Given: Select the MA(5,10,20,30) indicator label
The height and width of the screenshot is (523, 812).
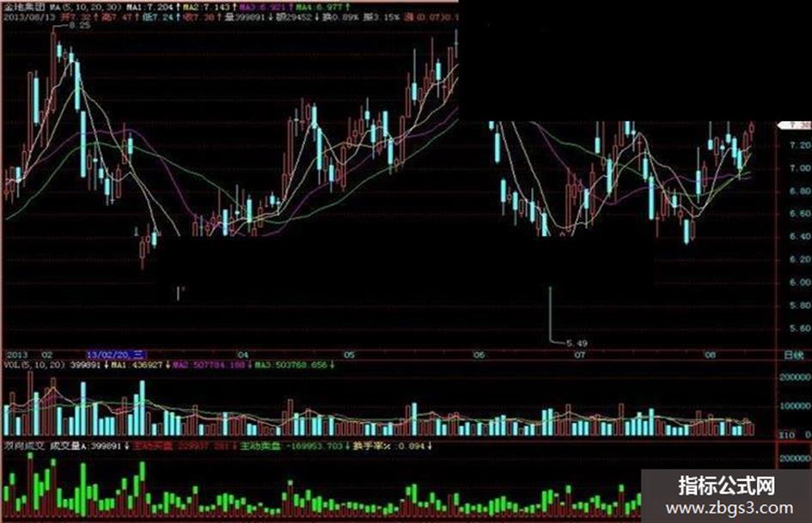Looking at the screenshot, I should pyautogui.click(x=85, y=7).
